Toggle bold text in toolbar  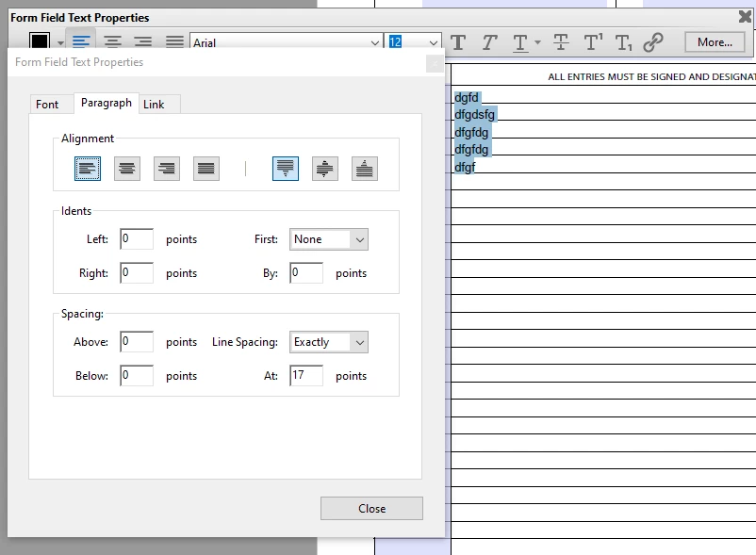click(458, 42)
